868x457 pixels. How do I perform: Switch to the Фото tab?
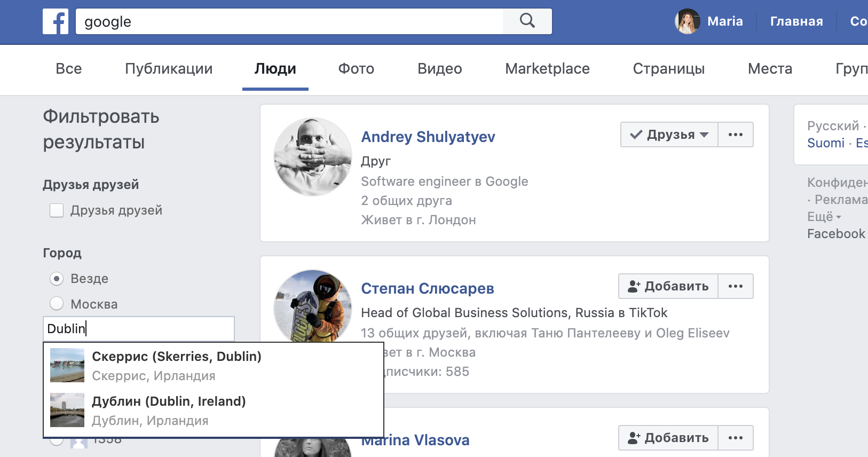coord(356,68)
